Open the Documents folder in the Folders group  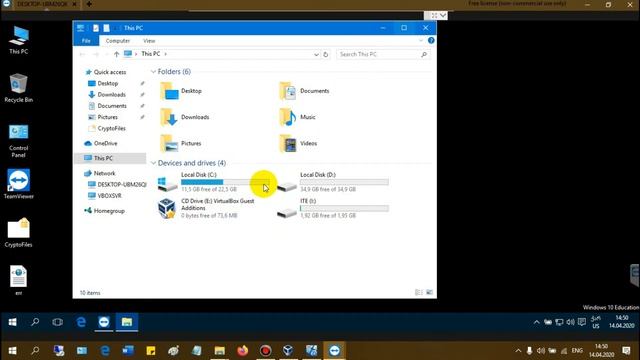point(304,91)
